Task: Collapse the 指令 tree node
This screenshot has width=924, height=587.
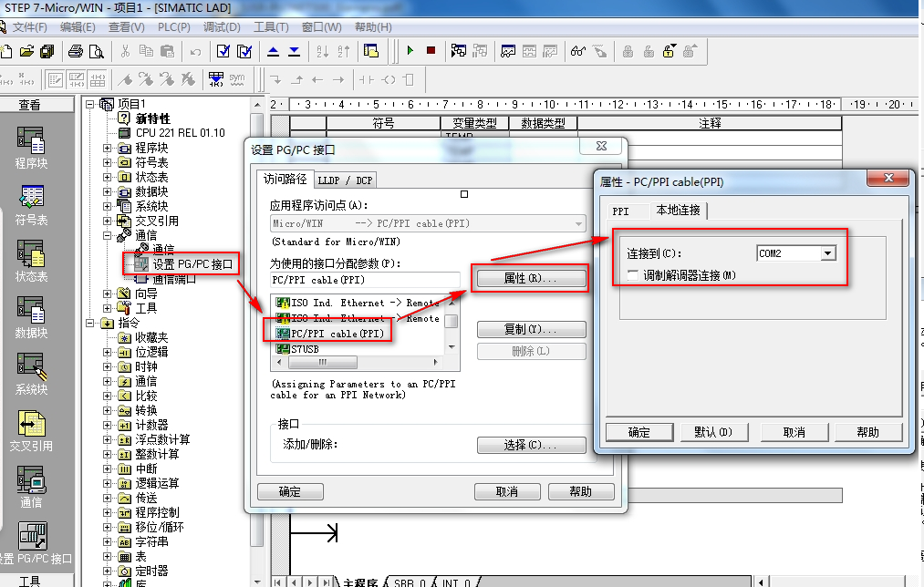Action: tap(90, 324)
